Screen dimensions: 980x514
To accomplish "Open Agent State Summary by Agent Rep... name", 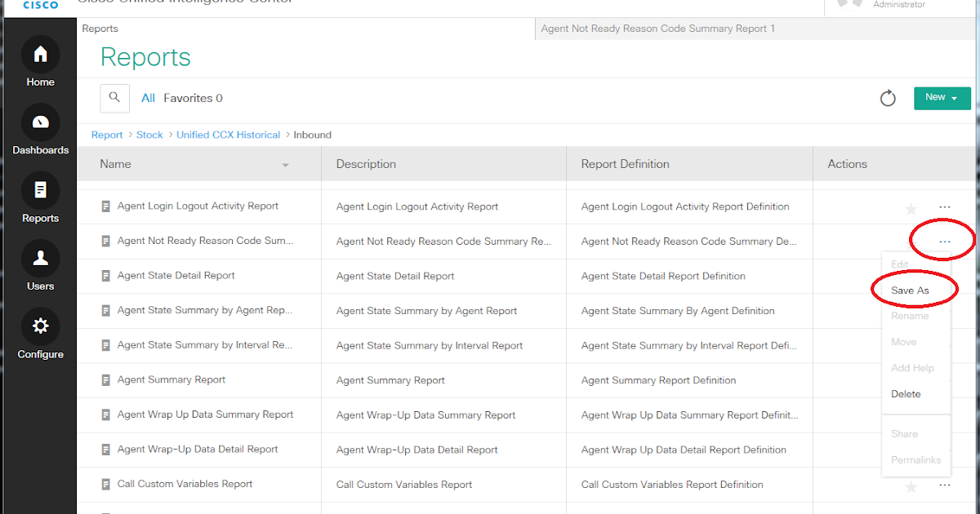I will coord(205,311).
